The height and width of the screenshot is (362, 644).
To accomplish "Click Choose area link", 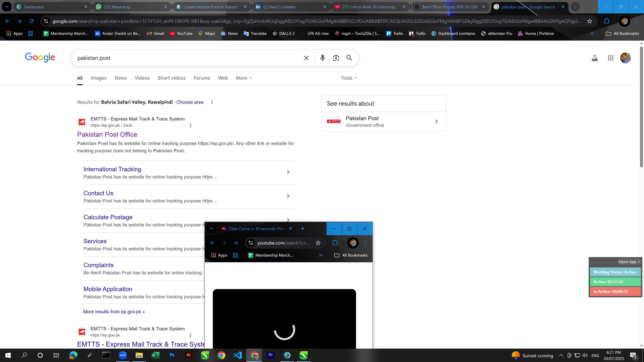I will click(190, 102).
